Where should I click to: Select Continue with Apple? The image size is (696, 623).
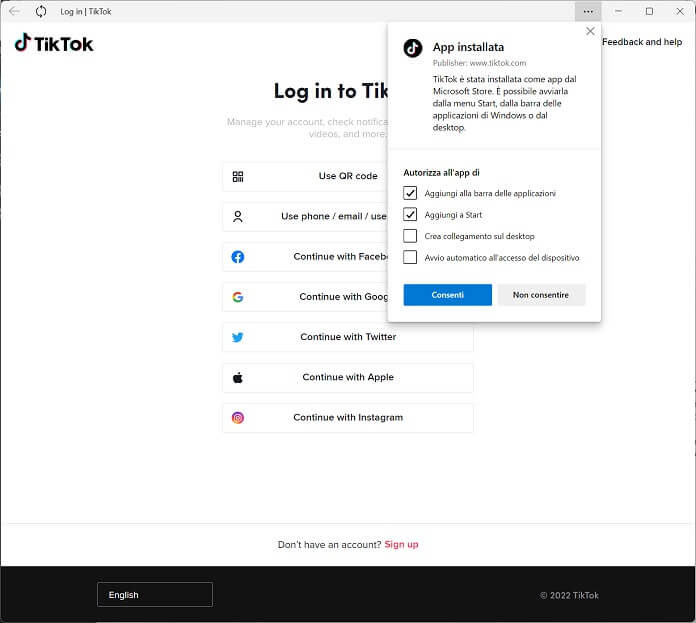pyautogui.click(x=348, y=378)
